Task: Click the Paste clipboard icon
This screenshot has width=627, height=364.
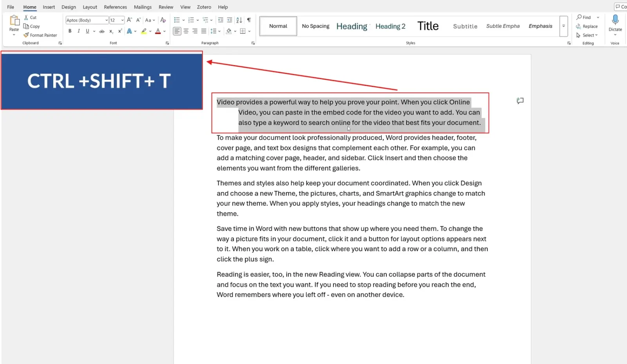Action: [14, 20]
